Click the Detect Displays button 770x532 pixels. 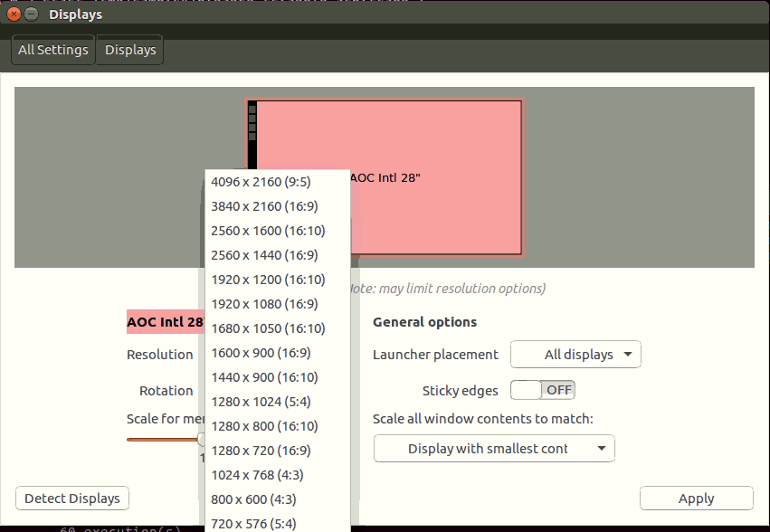click(x=72, y=499)
